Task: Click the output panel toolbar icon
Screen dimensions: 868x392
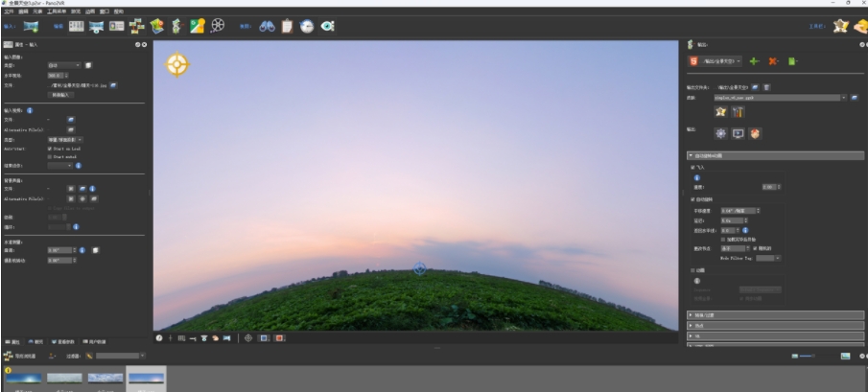Action: (x=176, y=26)
